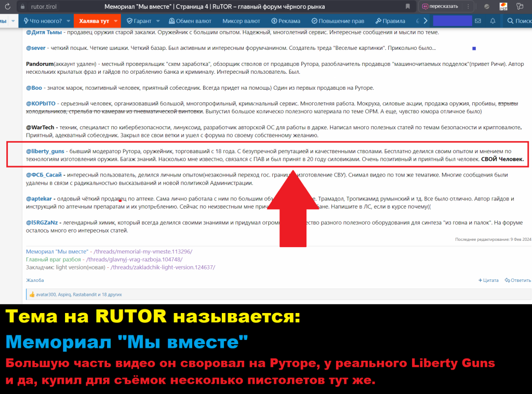The width and height of the screenshot is (532, 394).
Task: Open private messages envelope icon
Action: tap(478, 21)
